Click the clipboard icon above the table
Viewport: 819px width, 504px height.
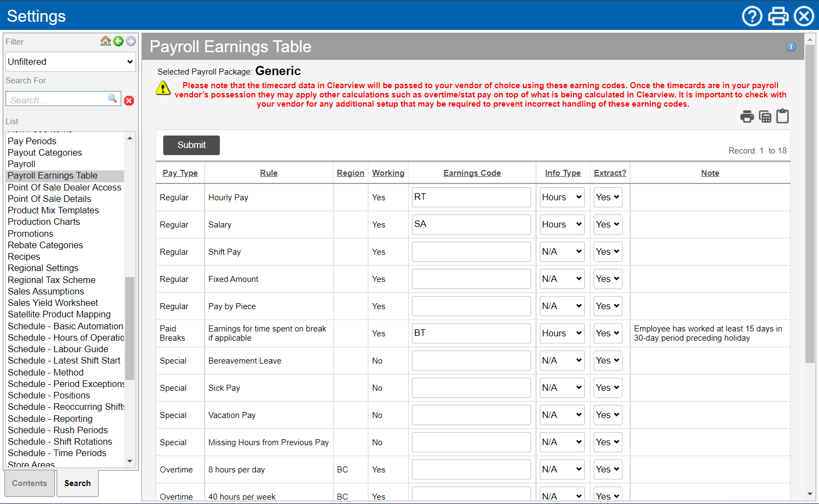[x=783, y=116]
